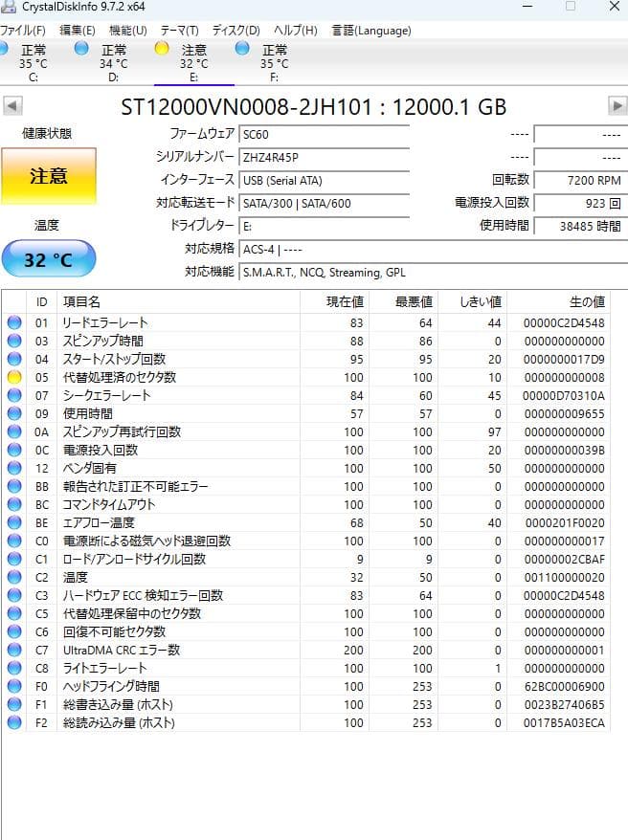Image resolution: width=628 pixels, height=840 pixels.
Task: Click the interface field USB (Serial ATA)
Action: click(x=324, y=181)
